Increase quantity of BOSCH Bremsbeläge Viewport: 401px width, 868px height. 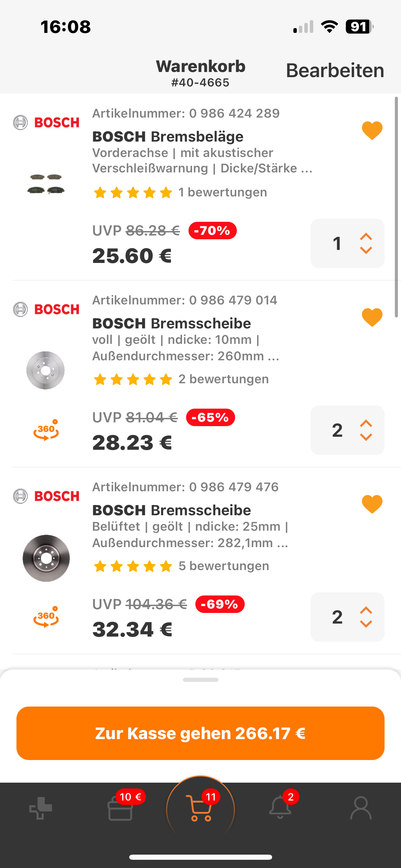[366, 237]
